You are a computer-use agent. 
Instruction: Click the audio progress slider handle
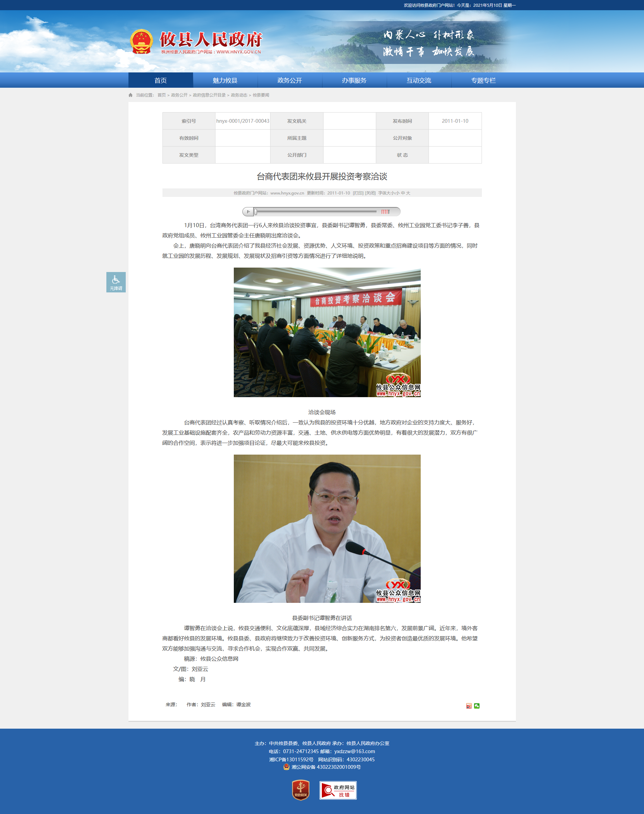coord(255,211)
